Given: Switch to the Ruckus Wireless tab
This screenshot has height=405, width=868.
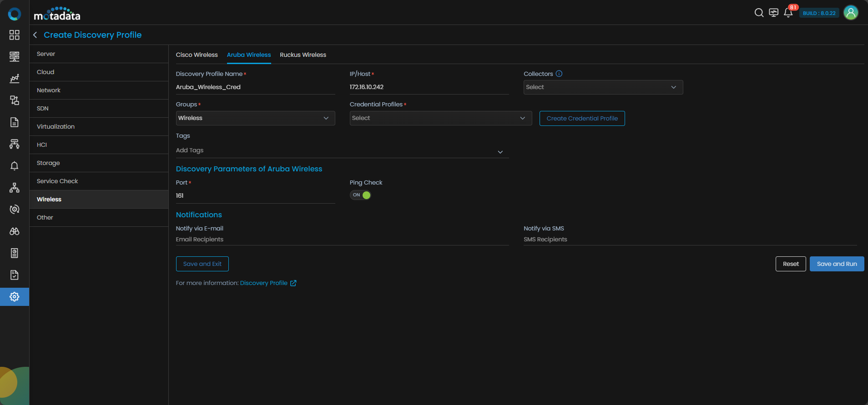Looking at the screenshot, I should coord(303,55).
